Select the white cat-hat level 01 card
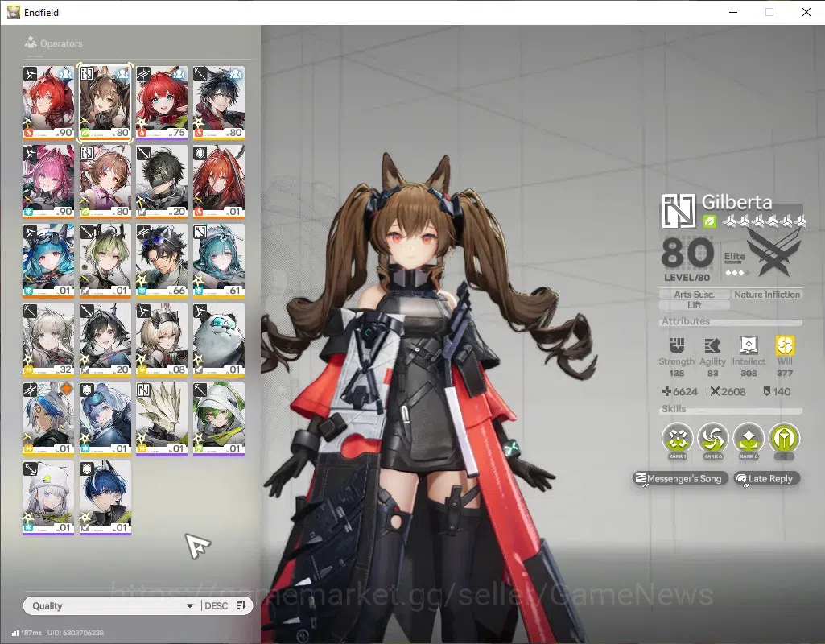 [x=47, y=497]
